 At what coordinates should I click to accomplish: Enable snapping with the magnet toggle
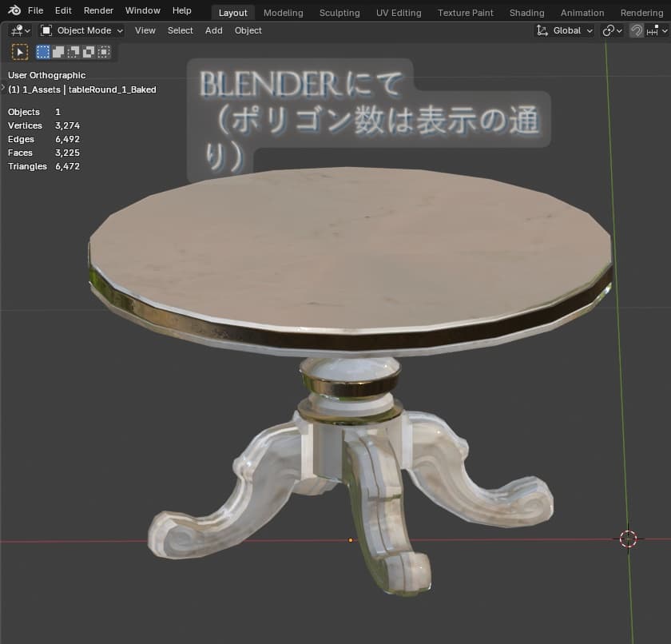coord(637,30)
